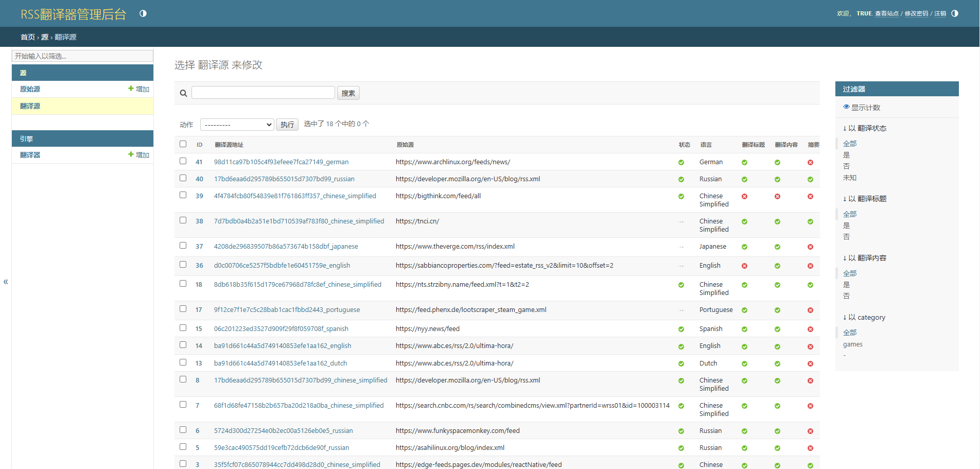
Task: Click red translate-content icon for row 39
Action: (777, 197)
